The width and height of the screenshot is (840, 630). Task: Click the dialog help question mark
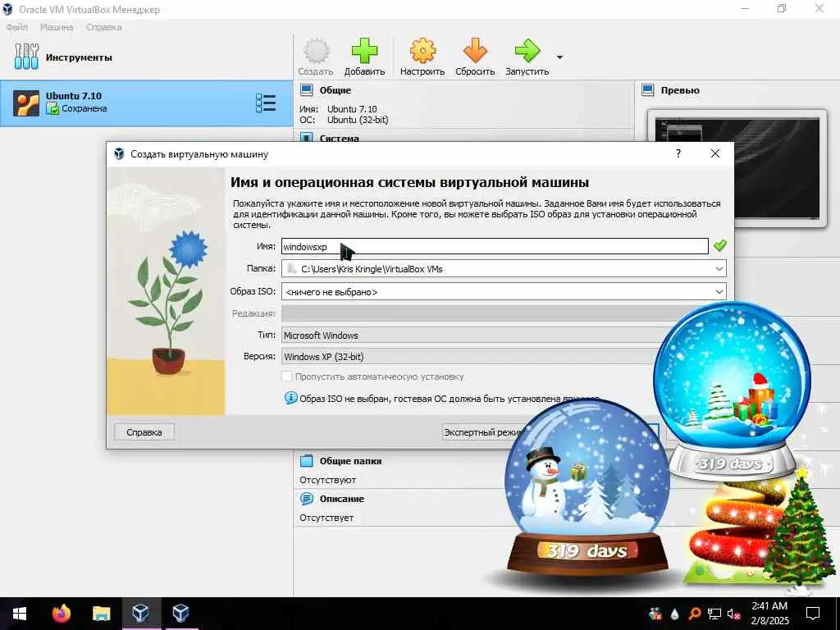pos(678,153)
